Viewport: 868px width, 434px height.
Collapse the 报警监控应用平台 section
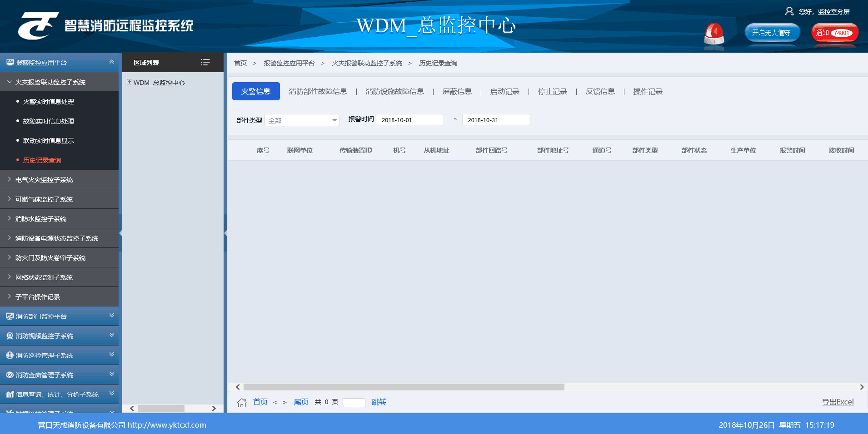[112, 62]
